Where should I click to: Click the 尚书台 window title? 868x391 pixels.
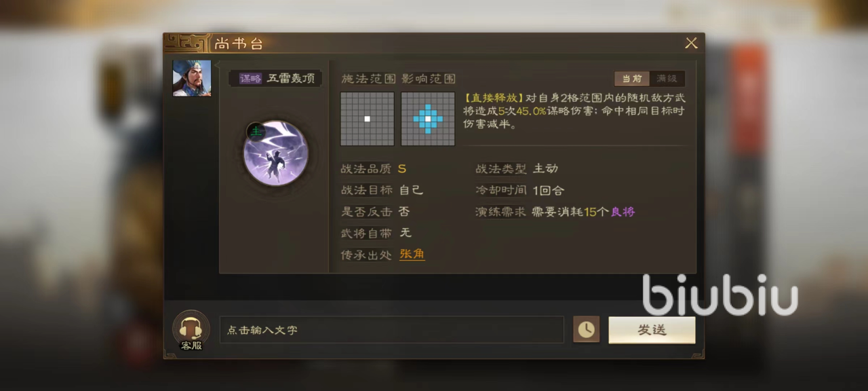pyautogui.click(x=239, y=44)
